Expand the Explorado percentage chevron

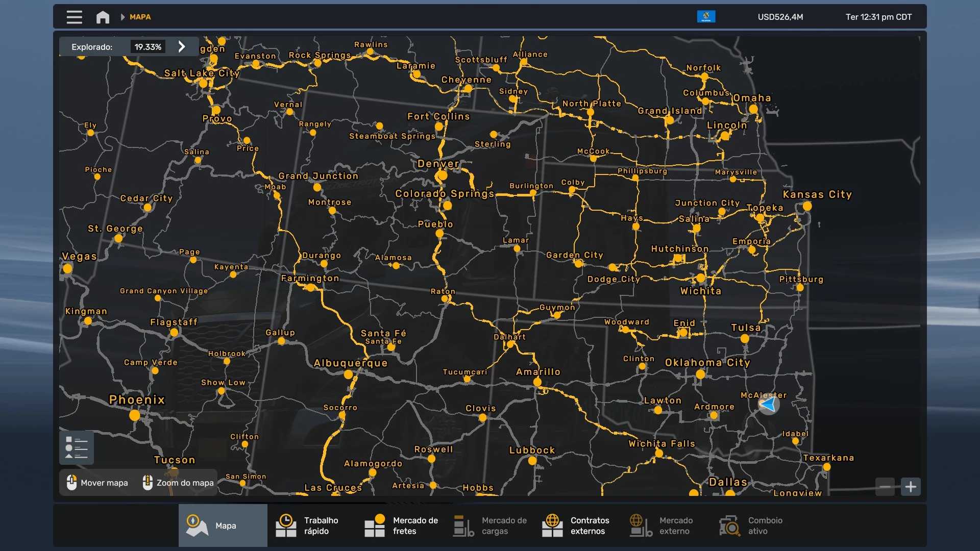[x=182, y=47]
